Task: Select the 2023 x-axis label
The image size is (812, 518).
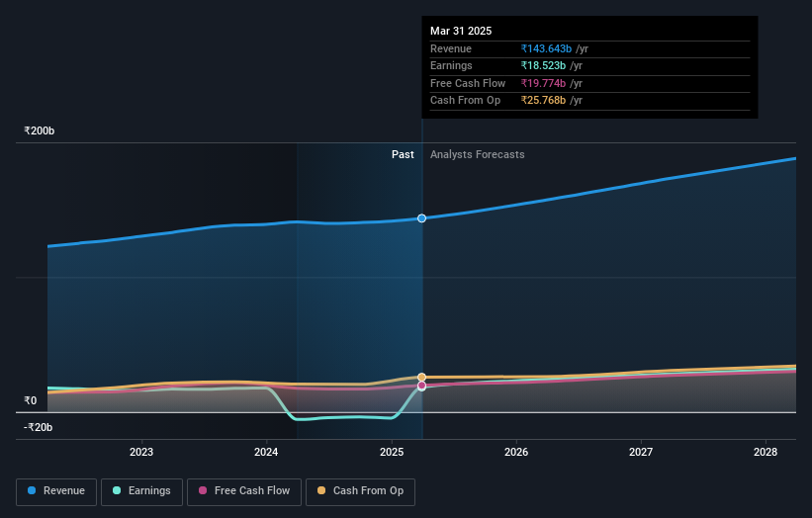Action: tap(141, 453)
